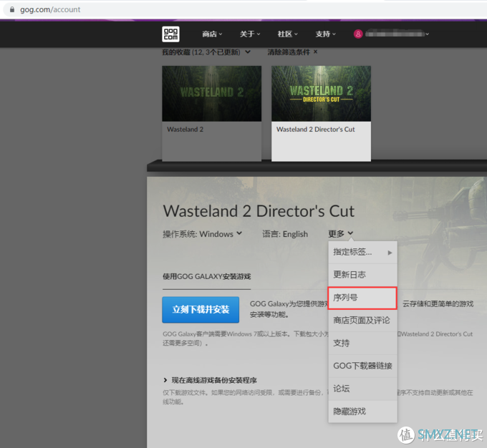Click 立刻下载并安装 download button

coord(201,310)
